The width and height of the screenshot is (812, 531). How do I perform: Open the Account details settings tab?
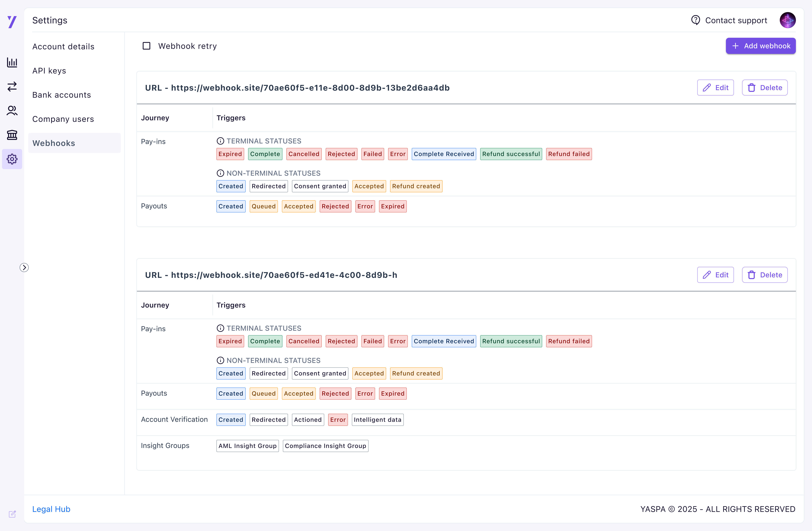click(63, 47)
